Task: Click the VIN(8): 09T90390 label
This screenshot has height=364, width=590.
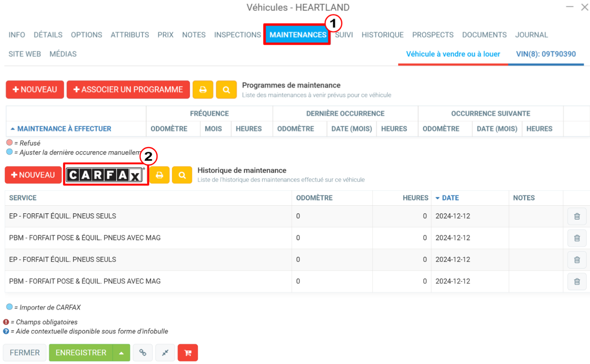Action: [546, 54]
